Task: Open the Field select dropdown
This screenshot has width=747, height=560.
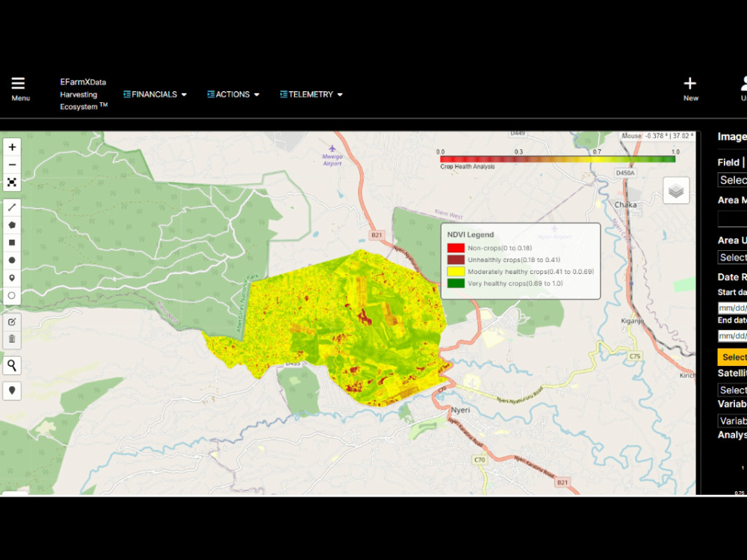Action: 732,180
